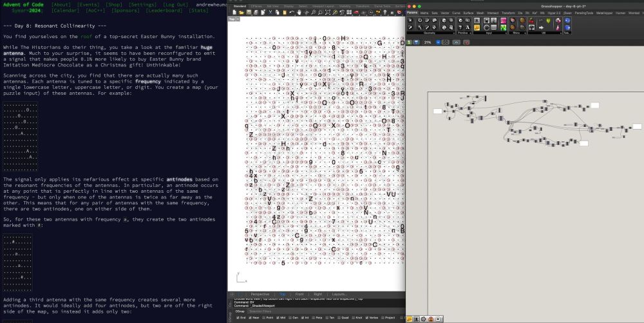Switch to the Maths tab in Grasshopper
644x323 pixels.
click(x=424, y=13)
